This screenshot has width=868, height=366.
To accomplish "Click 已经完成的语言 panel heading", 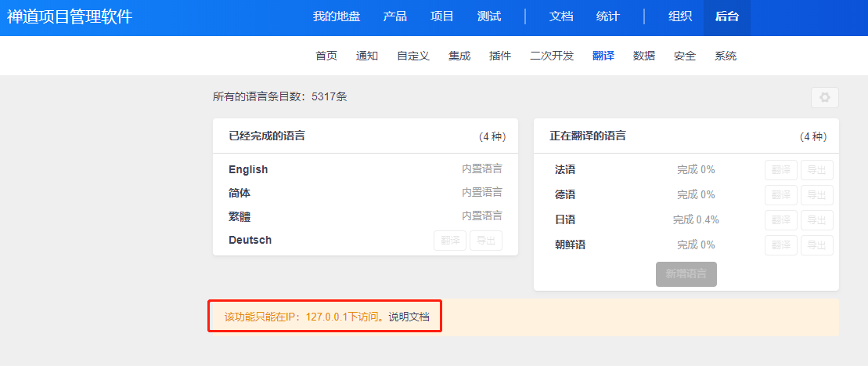I will click(267, 136).
